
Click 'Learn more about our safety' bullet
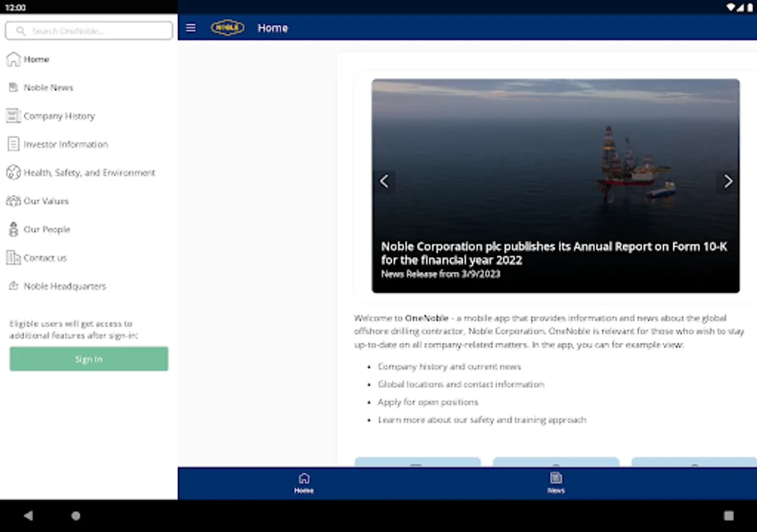[482, 420]
